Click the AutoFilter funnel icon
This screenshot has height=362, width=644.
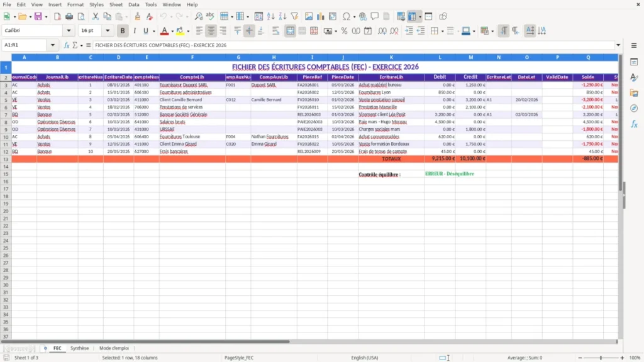pos(294,16)
